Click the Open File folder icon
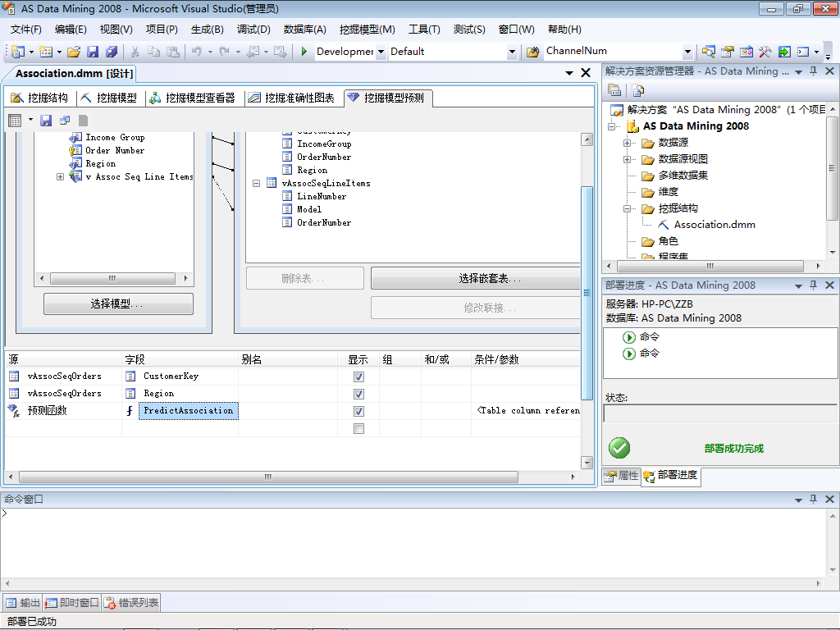The image size is (840, 630). click(x=74, y=52)
